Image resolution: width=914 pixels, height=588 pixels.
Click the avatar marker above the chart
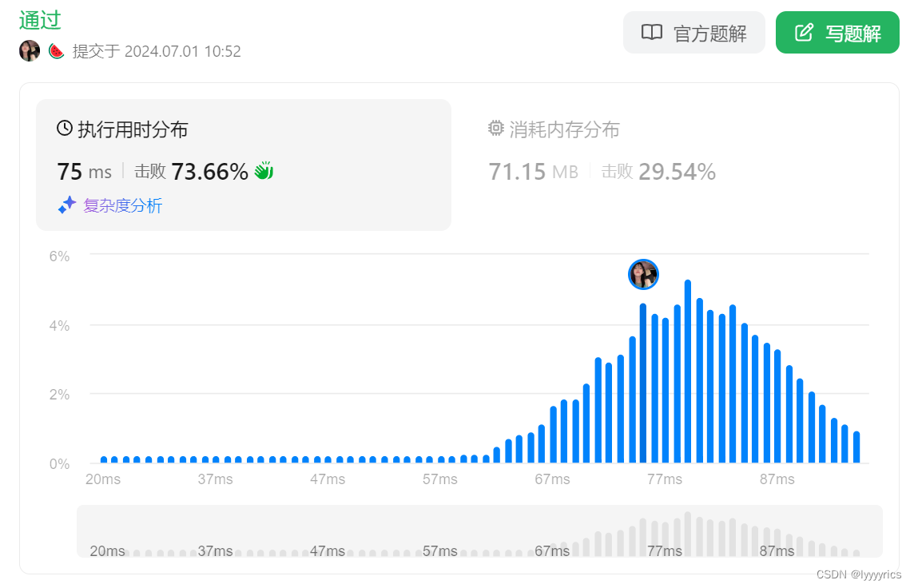point(643,275)
